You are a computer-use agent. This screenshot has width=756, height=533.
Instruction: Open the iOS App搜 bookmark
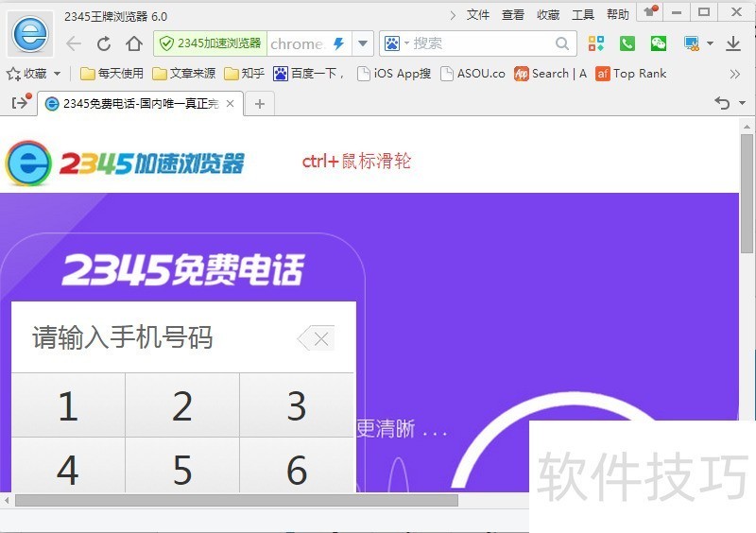pos(394,74)
